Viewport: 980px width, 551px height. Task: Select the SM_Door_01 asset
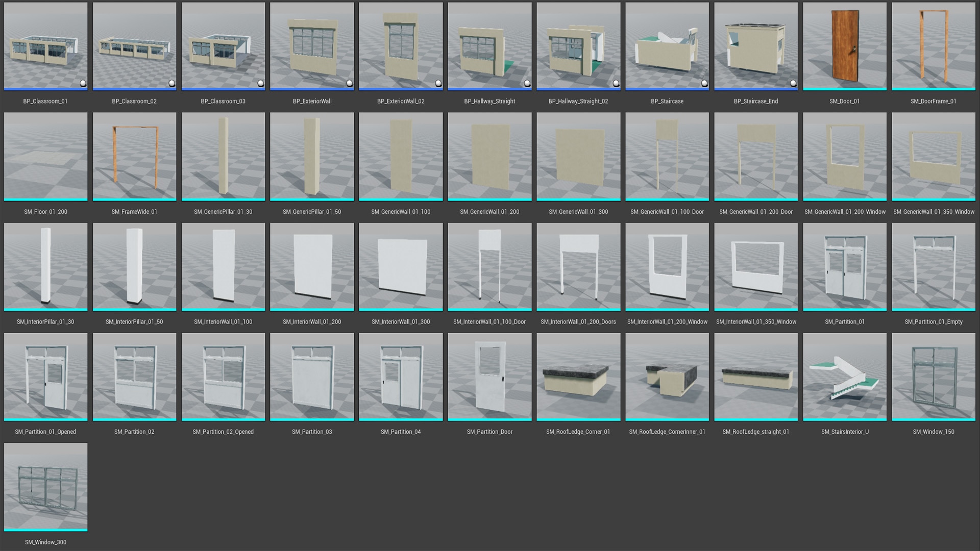pos(844,46)
